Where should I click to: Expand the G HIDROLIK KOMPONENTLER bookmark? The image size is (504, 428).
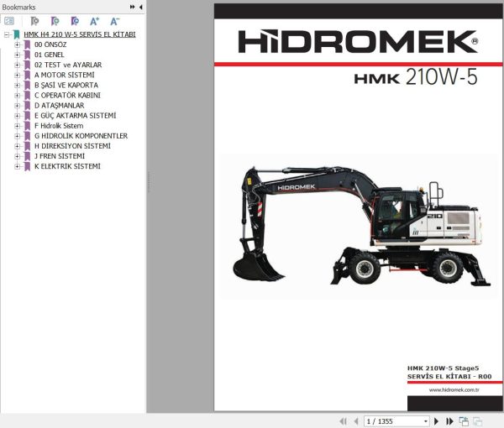(18, 136)
